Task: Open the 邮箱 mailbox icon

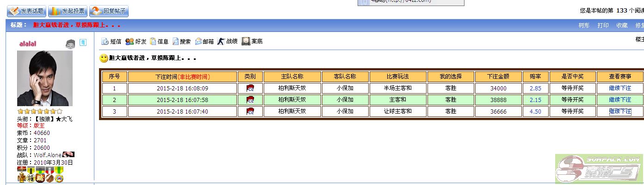Action: [x=204, y=41]
